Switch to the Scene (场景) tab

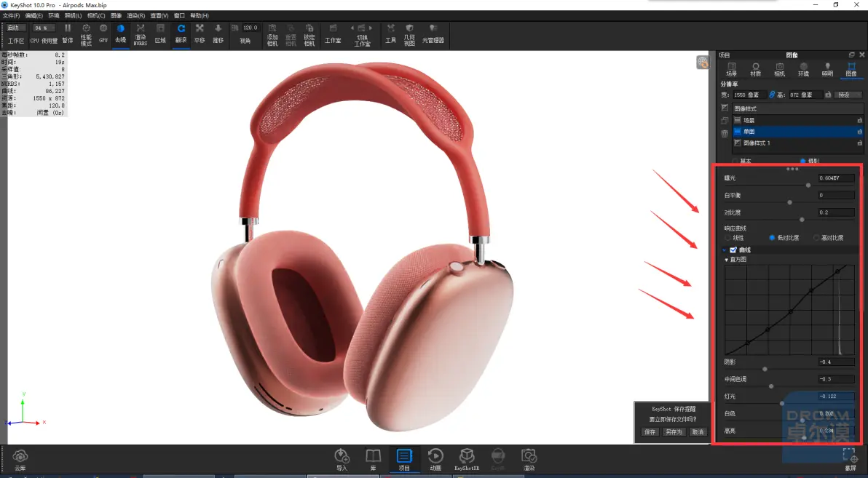pos(731,69)
